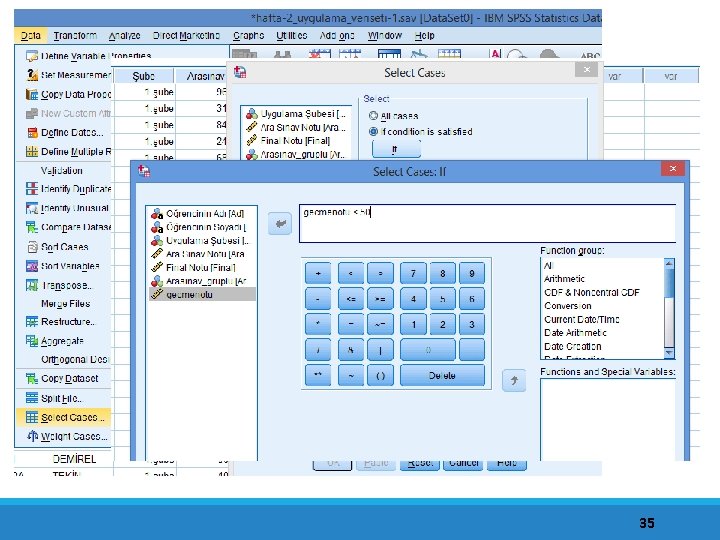Select Date Creation function group

572,346
